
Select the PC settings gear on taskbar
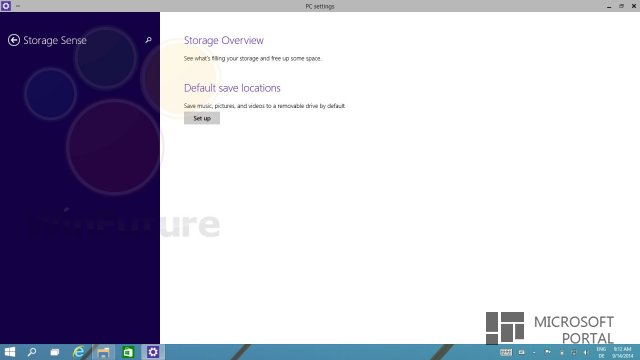pos(153,352)
